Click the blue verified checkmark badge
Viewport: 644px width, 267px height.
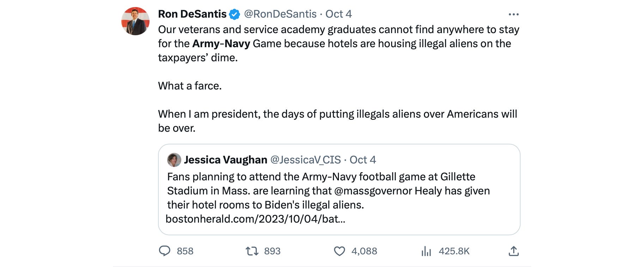tap(235, 14)
